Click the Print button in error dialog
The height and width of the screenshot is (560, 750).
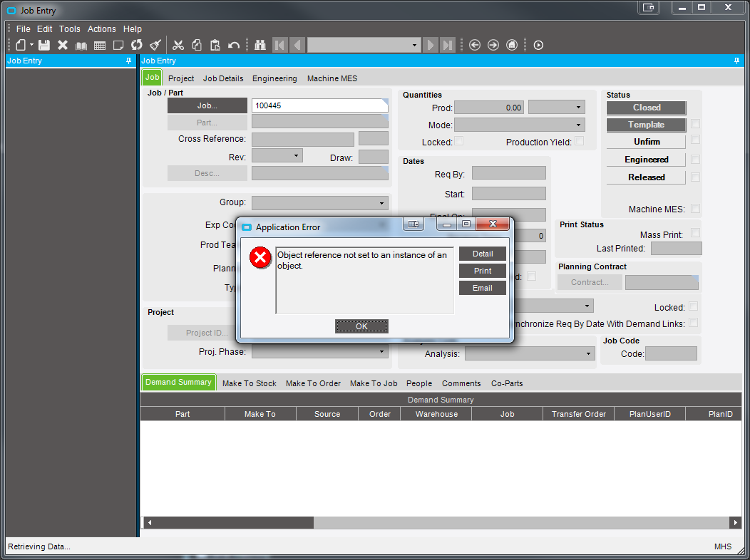click(483, 271)
